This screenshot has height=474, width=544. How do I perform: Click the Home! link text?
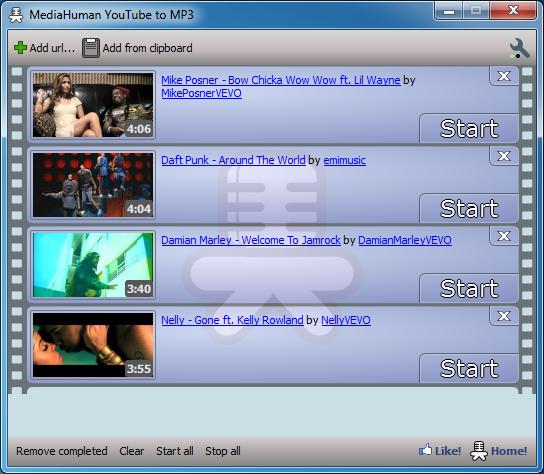click(x=509, y=451)
